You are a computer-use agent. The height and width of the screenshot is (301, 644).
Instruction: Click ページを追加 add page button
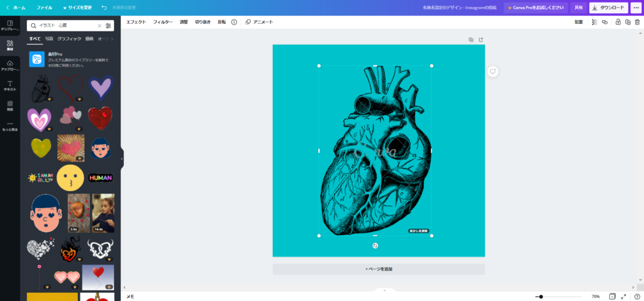[x=379, y=269]
